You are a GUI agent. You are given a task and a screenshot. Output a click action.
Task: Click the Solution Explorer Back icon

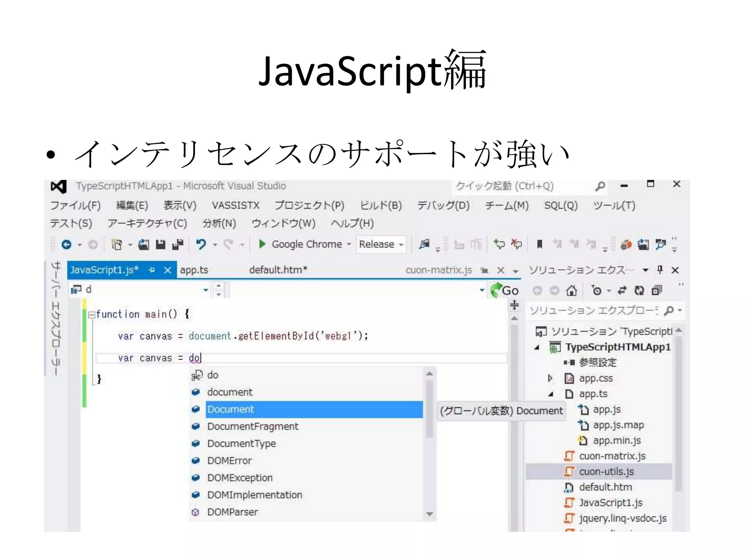pyautogui.click(x=537, y=291)
